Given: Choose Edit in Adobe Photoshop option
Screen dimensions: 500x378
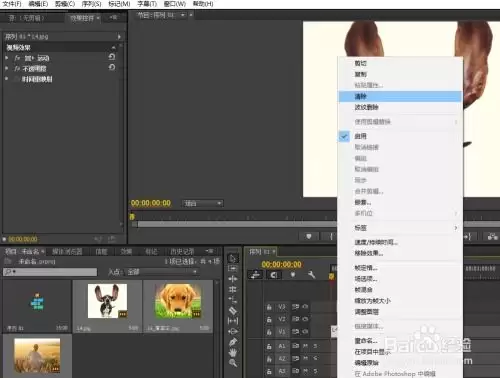Looking at the screenshot, I should pos(400,374).
